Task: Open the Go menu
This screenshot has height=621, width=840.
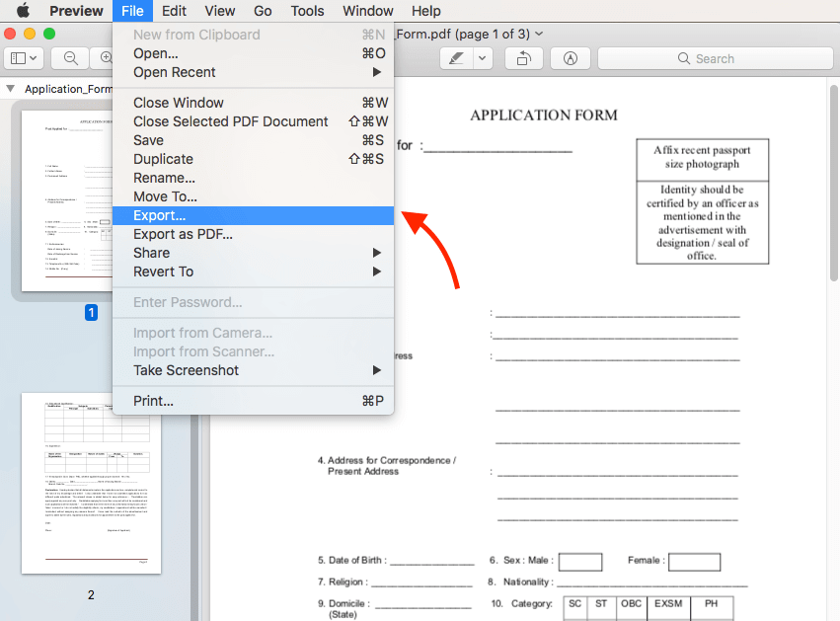Action: point(263,11)
